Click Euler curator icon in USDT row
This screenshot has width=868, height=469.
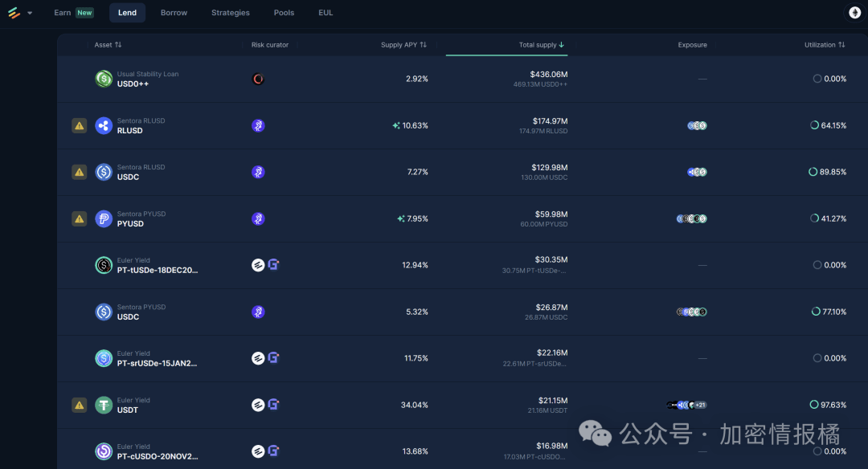coord(258,405)
